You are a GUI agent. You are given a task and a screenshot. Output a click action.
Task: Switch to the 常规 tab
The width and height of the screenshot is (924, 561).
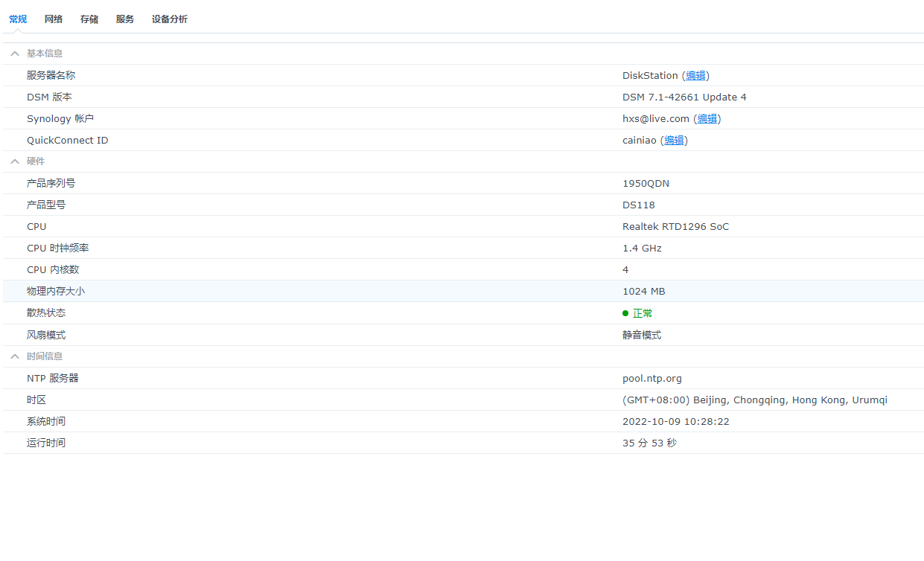tap(18, 19)
